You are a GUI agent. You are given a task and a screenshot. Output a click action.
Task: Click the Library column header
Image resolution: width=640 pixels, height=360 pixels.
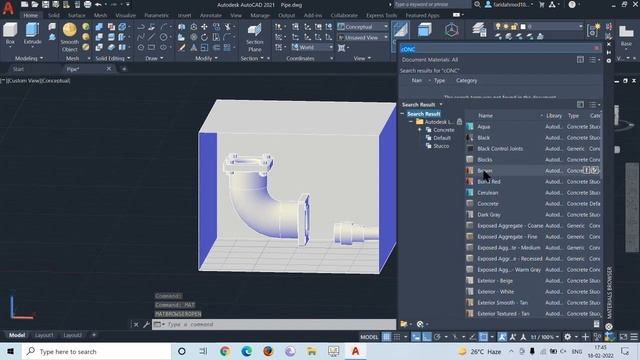(554, 116)
